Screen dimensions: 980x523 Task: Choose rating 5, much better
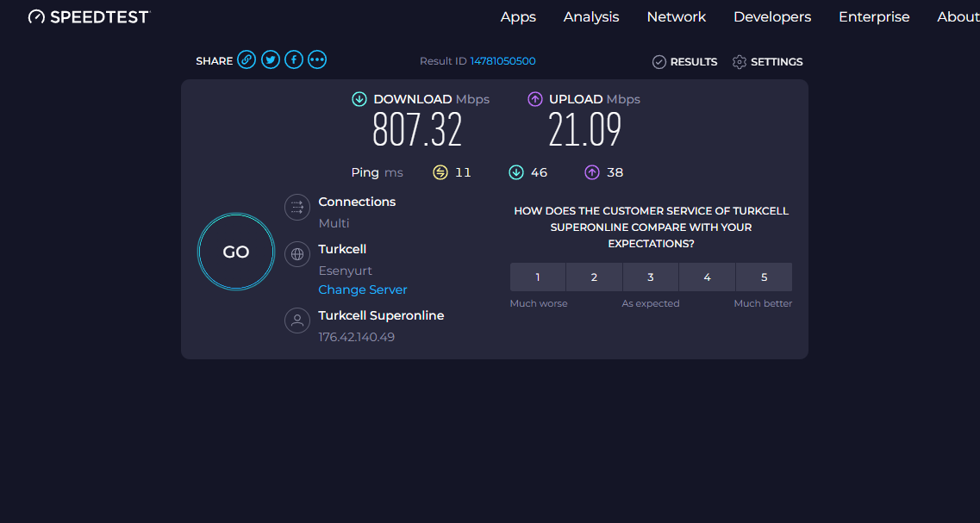click(x=764, y=277)
